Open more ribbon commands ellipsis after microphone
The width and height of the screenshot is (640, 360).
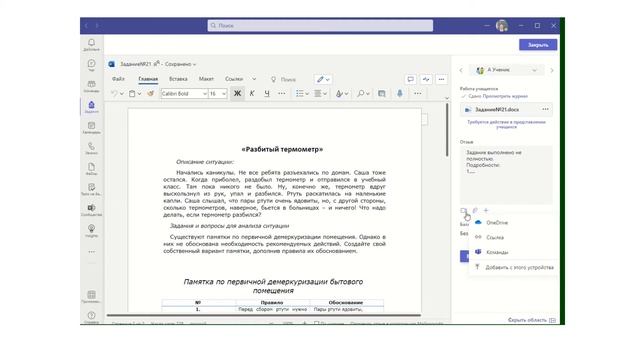point(418,93)
